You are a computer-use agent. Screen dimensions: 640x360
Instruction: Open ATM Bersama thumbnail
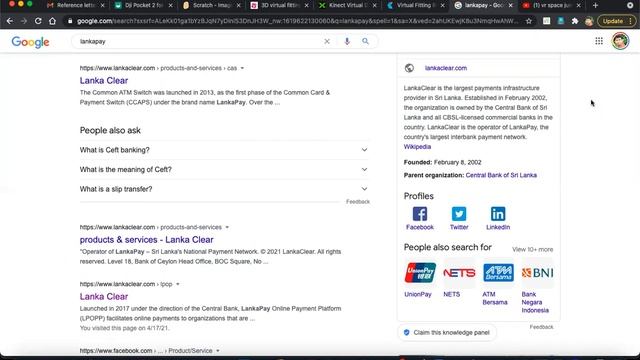[498, 273]
